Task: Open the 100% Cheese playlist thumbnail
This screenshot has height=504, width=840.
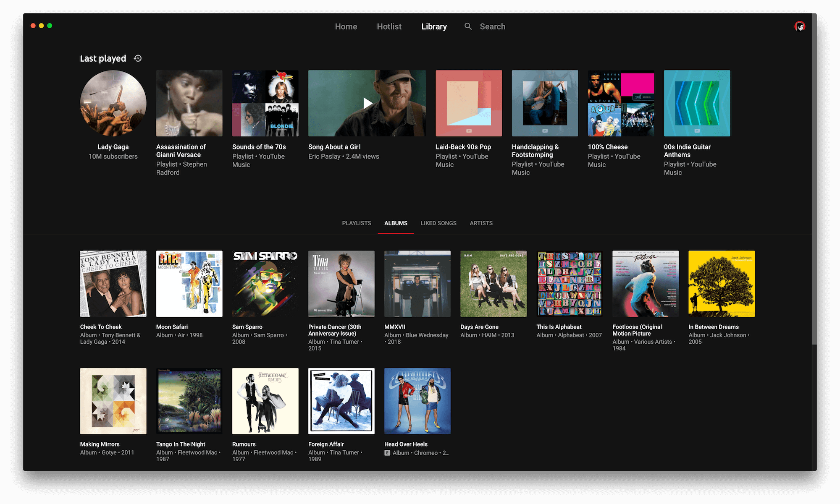Action: (x=621, y=103)
